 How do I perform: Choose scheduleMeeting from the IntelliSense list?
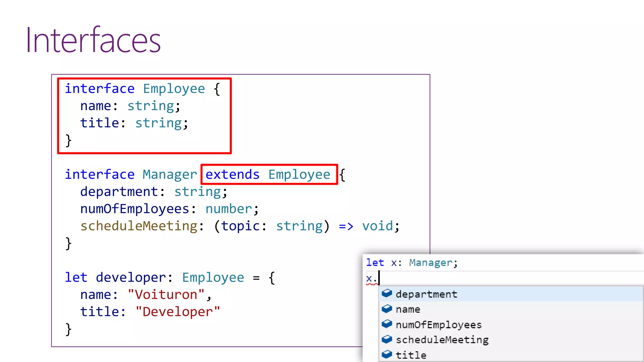coord(511,340)
